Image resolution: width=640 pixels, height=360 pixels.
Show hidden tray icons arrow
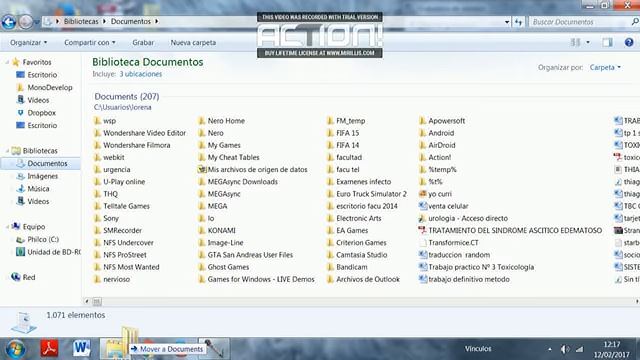(x=550, y=349)
